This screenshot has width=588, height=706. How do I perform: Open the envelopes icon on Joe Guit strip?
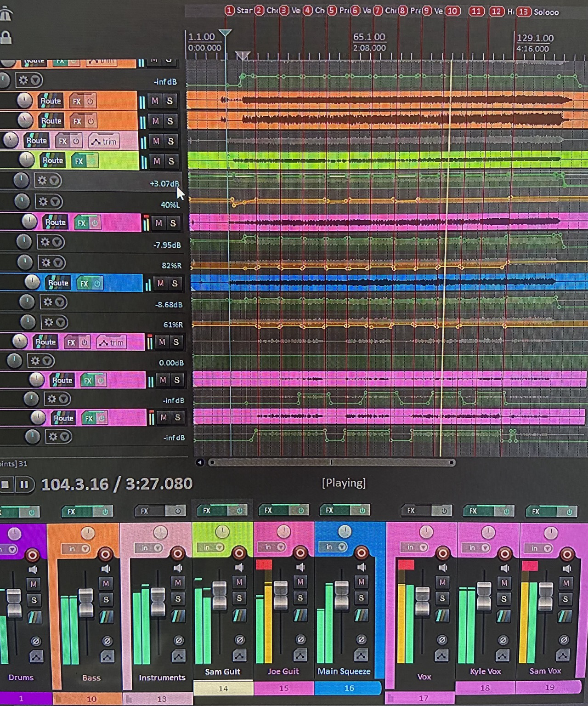[x=300, y=655]
